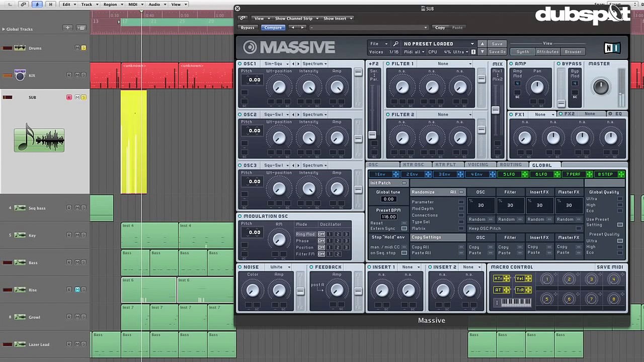This screenshot has height=362, width=644.
Task: Click the Vel macro crosshair handle
Action: pyautogui.click(x=528, y=279)
